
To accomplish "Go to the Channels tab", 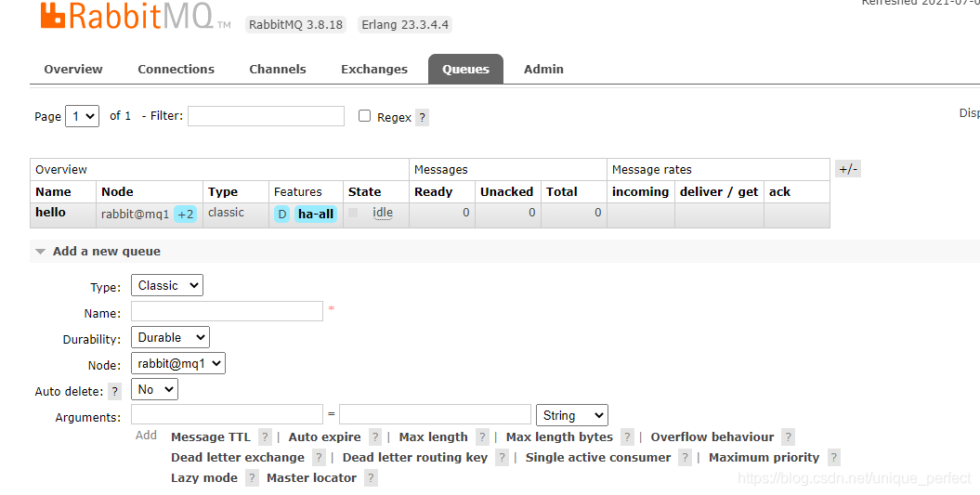I will click(x=278, y=70).
